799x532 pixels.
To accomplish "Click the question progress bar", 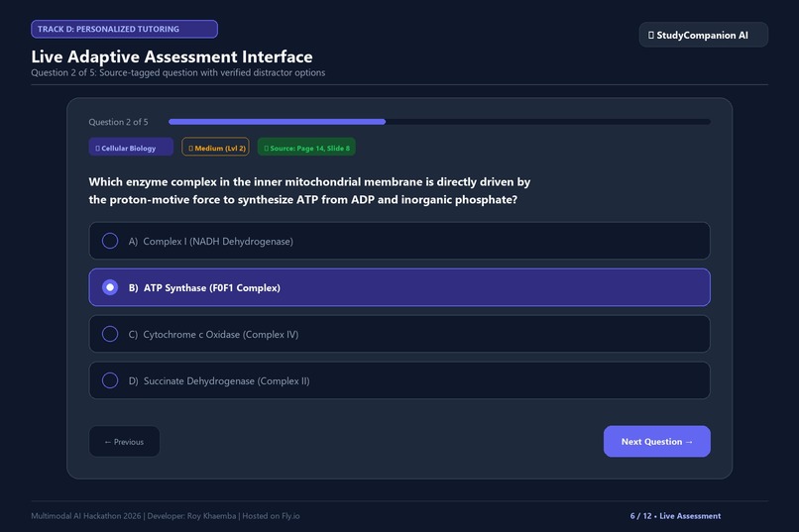I will (x=439, y=122).
